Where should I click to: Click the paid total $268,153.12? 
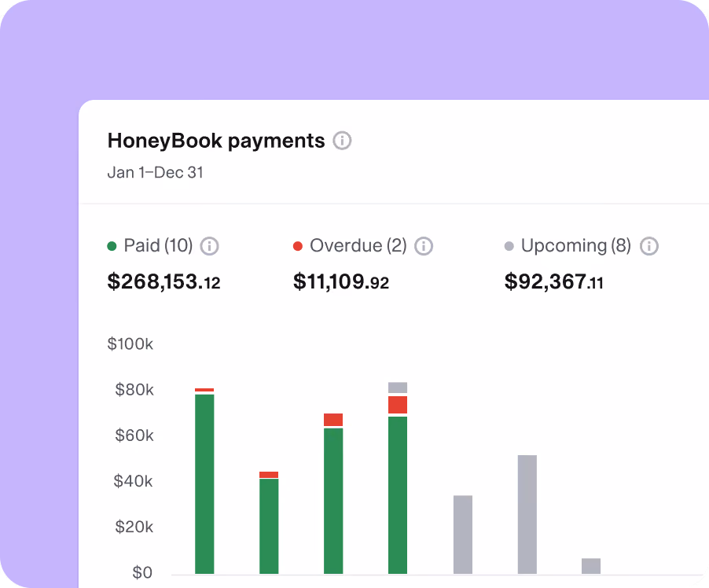[163, 281]
